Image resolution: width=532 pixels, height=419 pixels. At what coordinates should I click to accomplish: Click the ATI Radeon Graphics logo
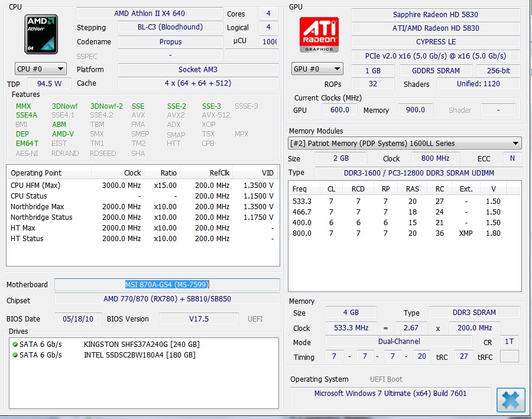(x=319, y=34)
